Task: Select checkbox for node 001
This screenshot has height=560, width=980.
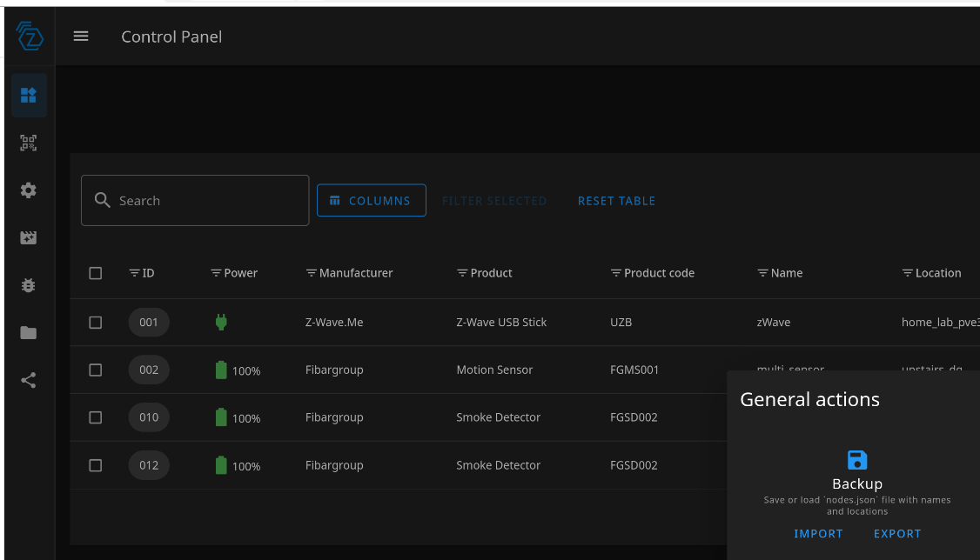Action: (96, 323)
